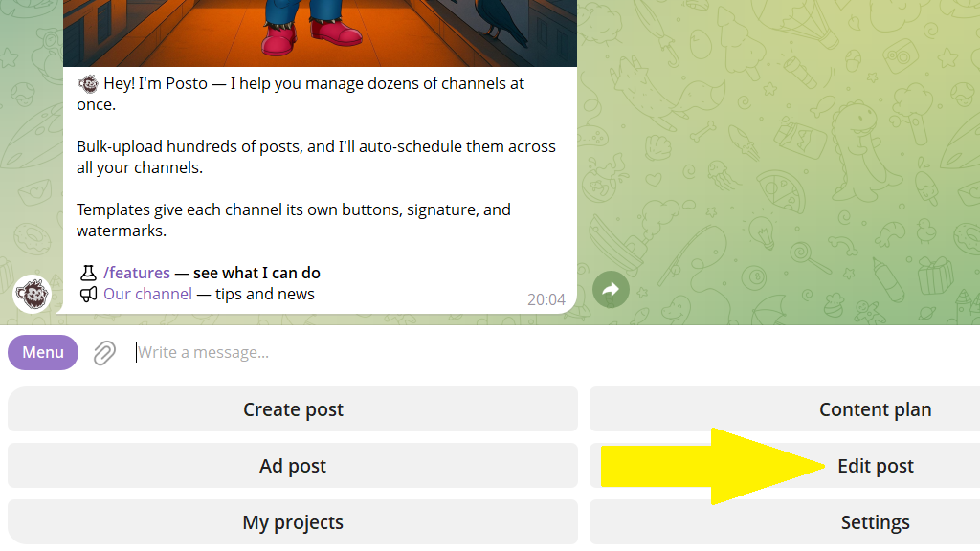Follow the Our channel link
The image size is (980, 551).
click(x=147, y=295)
